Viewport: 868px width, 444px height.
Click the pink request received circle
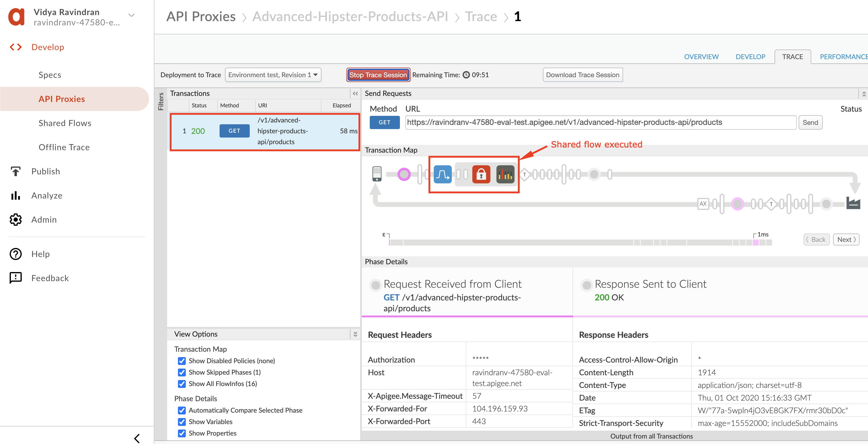(404, 174)
